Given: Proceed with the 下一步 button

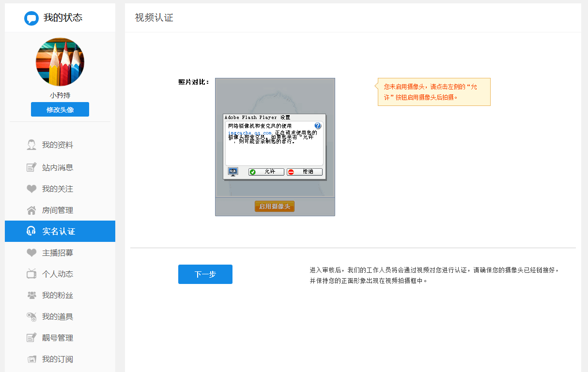Looking at the screenshot, I should 205,274.
